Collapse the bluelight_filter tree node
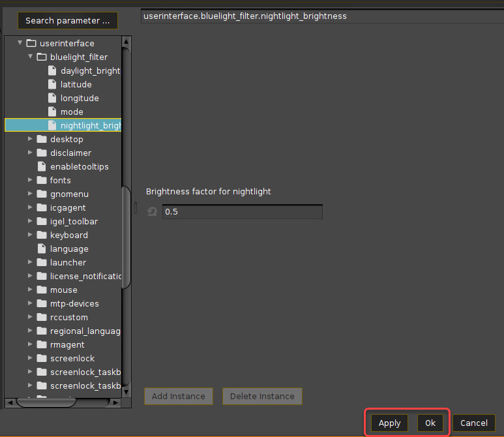 31,57
